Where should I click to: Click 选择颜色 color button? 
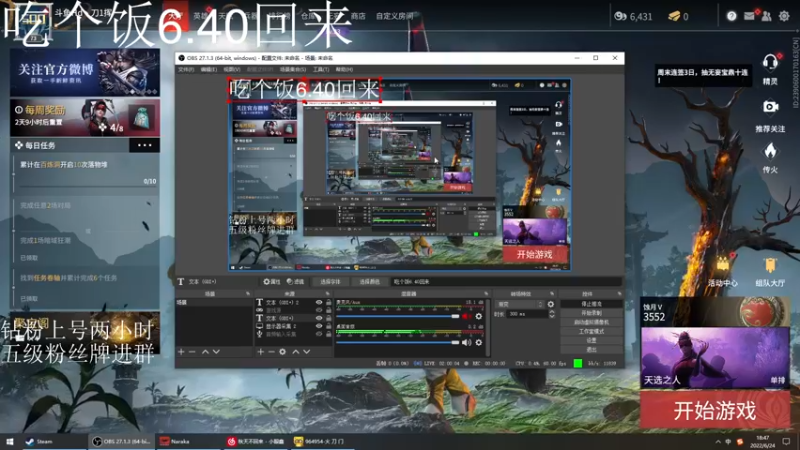tap(369, 282)
